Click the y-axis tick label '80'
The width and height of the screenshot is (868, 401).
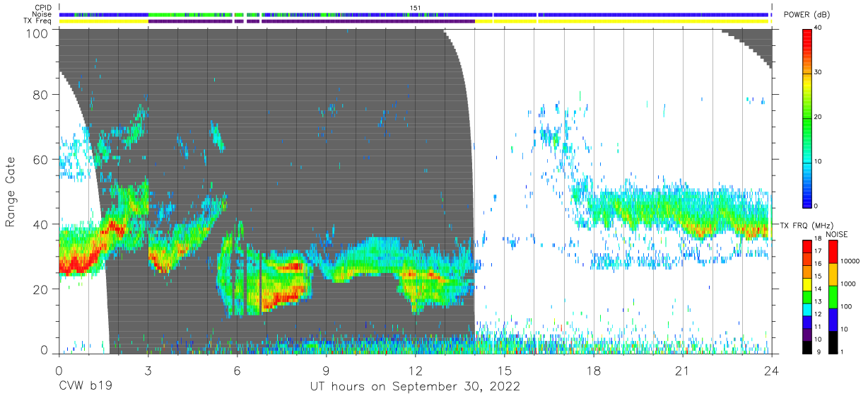pyautogui.click(x=41, y=94)
